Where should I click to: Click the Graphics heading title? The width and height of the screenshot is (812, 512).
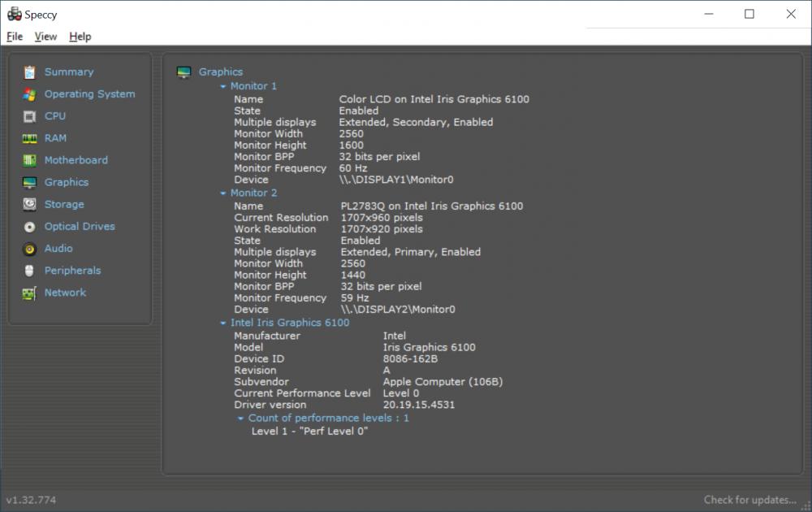tap(221, 72)
